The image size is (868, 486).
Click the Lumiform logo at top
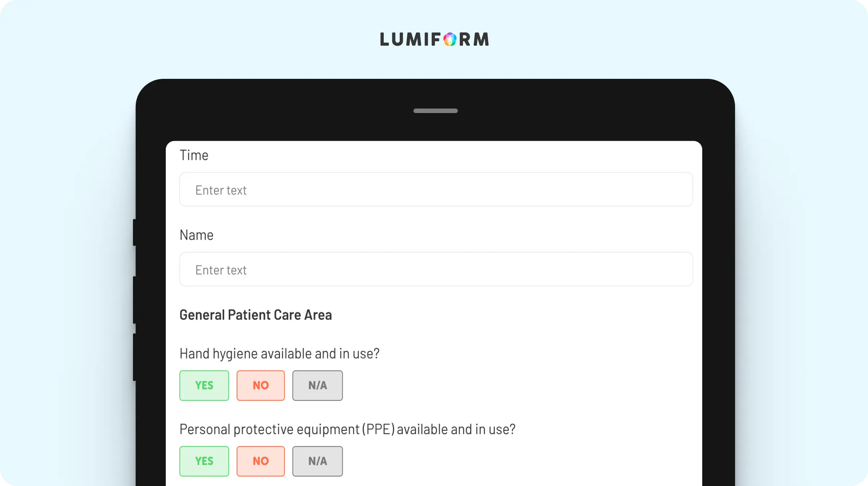pyautogui.click(x=435, y=39)
